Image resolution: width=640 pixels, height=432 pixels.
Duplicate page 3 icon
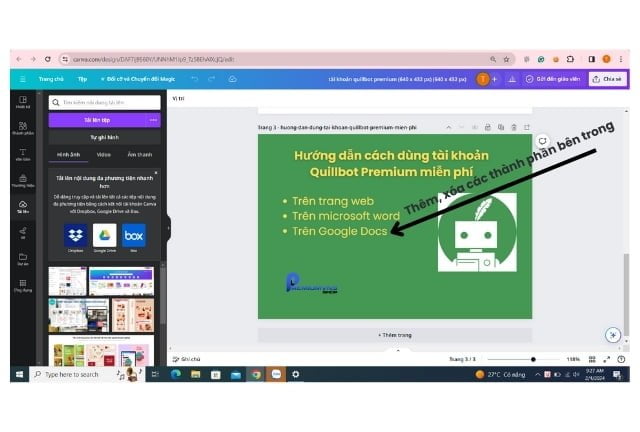tap(501, 127)
